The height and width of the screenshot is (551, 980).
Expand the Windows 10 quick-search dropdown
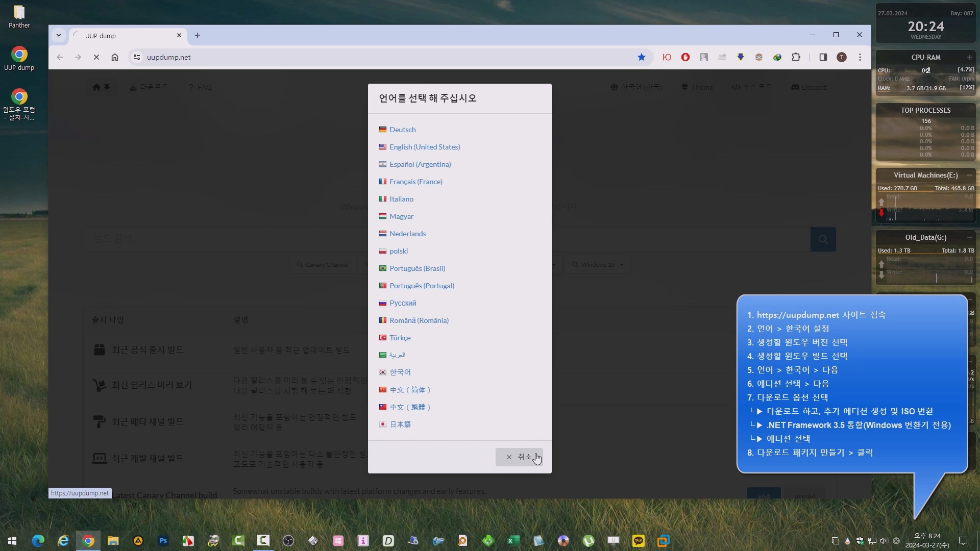[598, 265]
